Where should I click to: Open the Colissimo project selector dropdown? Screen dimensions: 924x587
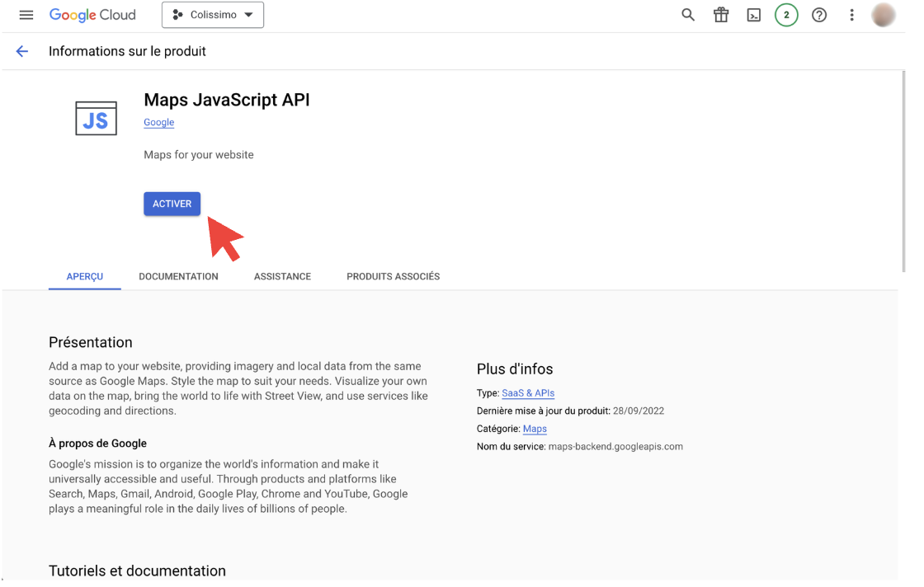click(213, 15)
